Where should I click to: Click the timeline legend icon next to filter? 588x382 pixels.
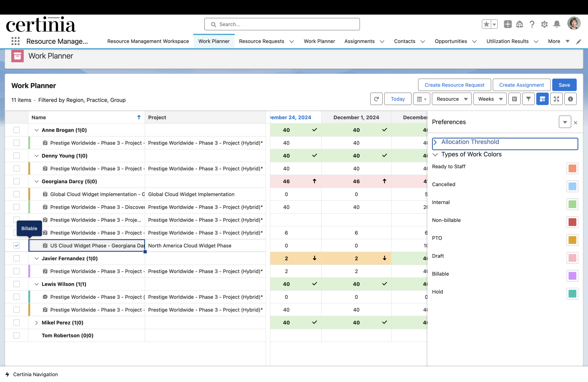(514, 99)
